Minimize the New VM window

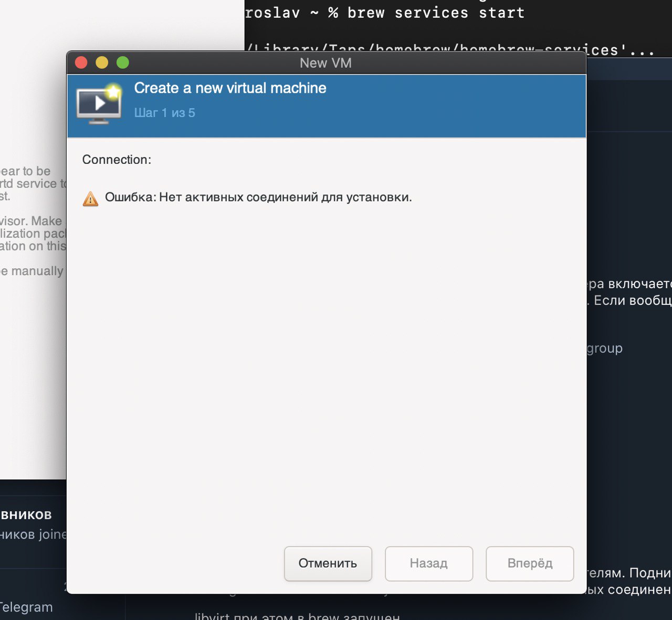click(x=102, y=63)
